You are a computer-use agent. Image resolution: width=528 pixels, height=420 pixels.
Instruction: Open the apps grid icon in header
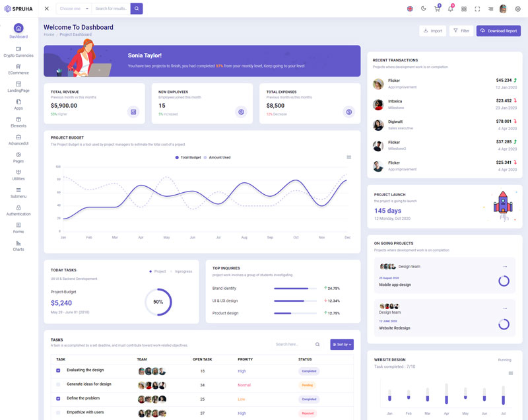(463, 9)
